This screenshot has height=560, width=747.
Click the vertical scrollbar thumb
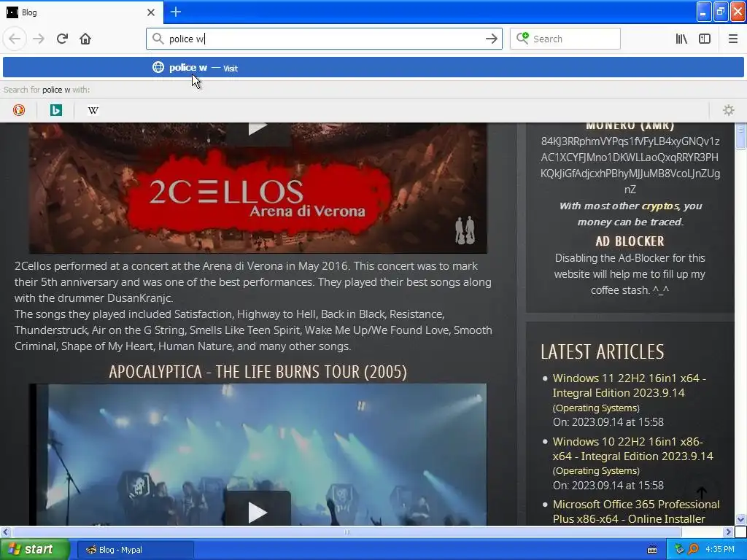tap(740, 138)
